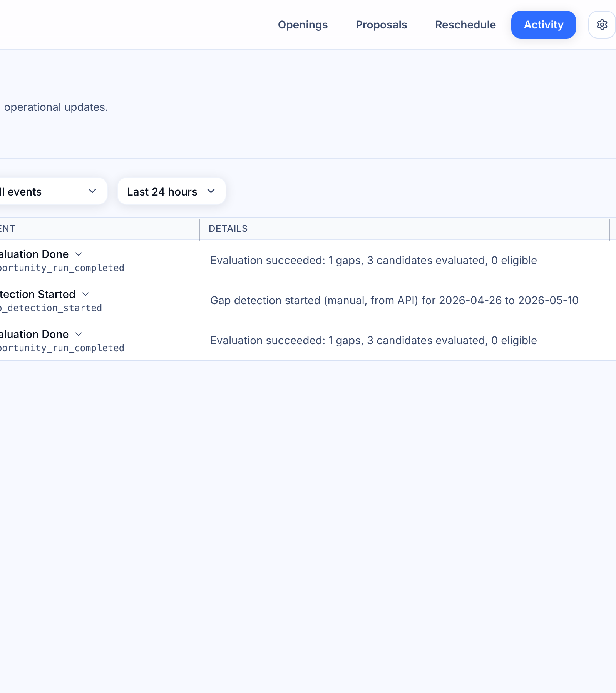Screen dimensions: 616x693
Task: Switch to the Proposals tab
Action: (381, 25)
